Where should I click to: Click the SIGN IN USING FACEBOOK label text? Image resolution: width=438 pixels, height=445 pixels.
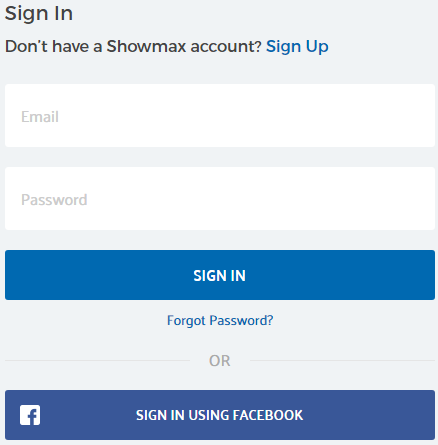pos(219,415)
